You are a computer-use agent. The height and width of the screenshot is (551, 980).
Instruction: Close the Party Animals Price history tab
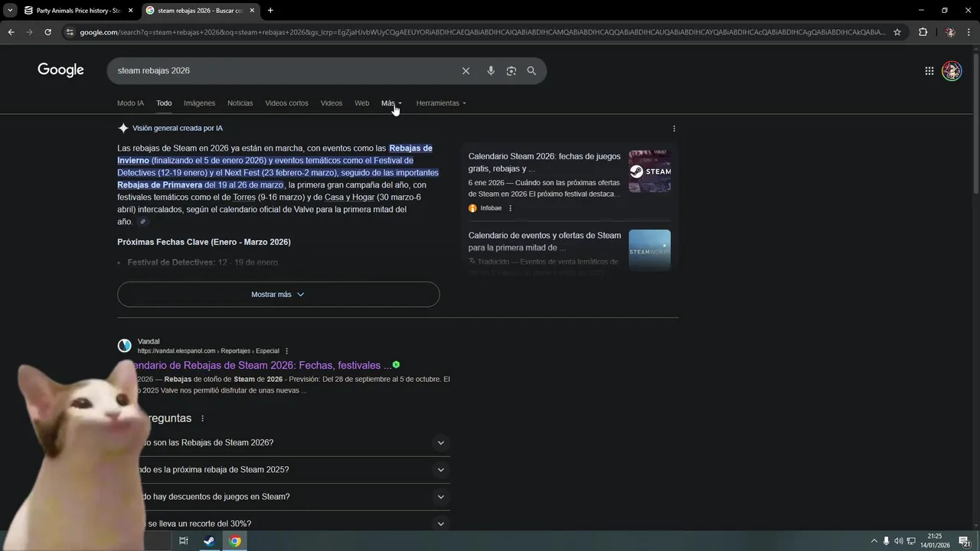click(x=130, y=11)
